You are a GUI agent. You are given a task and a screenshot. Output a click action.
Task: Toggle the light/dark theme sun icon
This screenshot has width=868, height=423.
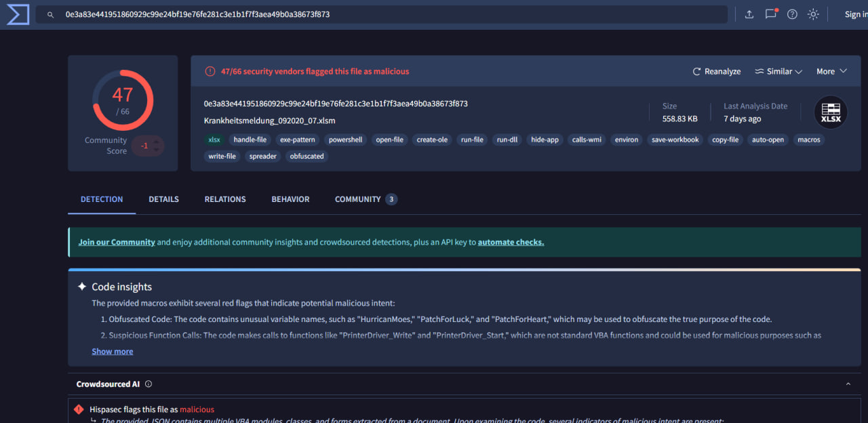click(813, 14)
